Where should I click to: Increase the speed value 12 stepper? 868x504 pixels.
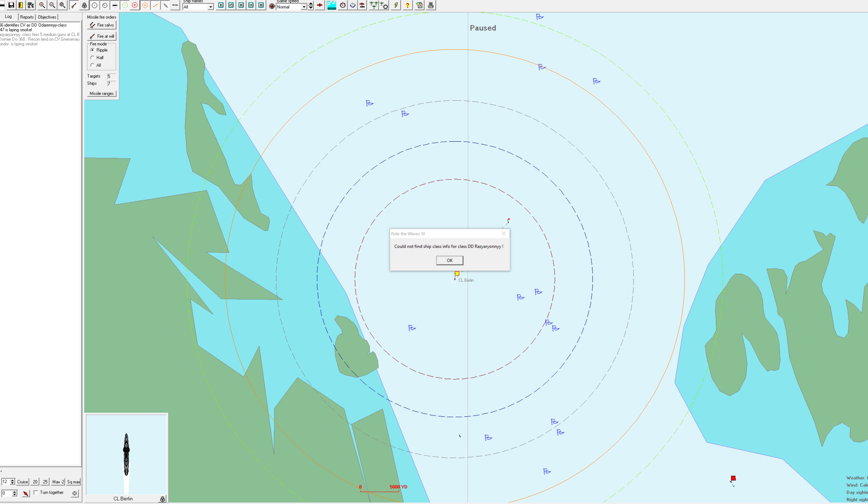click(x=13, y=480)
